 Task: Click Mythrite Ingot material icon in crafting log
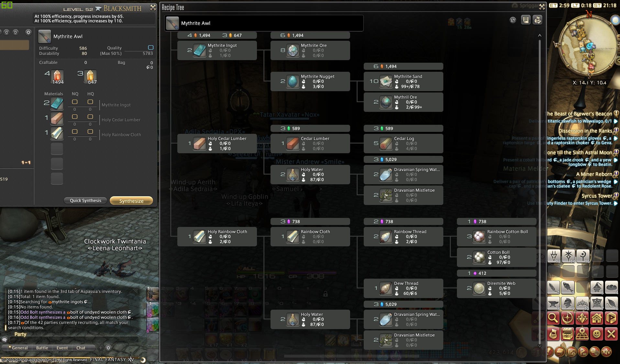(57, 104)
